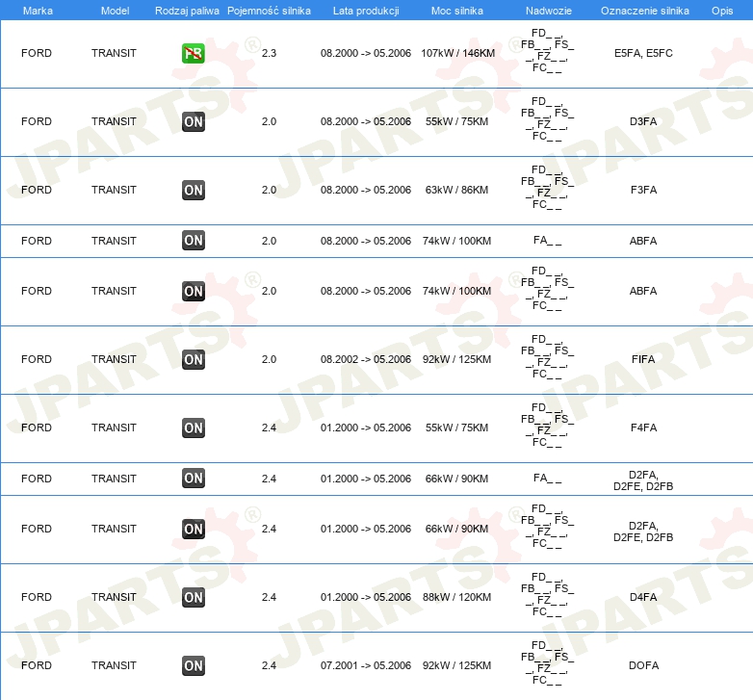Screen dimensions: 753x700
Task: Click FORD brand in D3FA row
Action: tap(37, 122)
